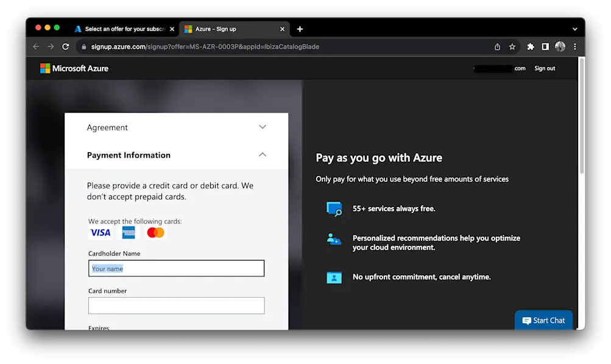Click inside the Cardholder Name field
611x364 pixels.
(x=175, y=268)
